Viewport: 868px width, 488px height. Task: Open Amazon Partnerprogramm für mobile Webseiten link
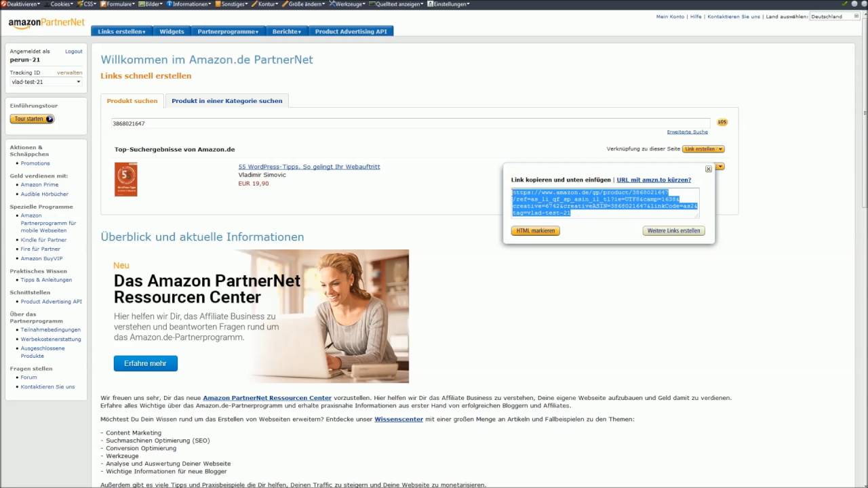[x=48, y=223]
